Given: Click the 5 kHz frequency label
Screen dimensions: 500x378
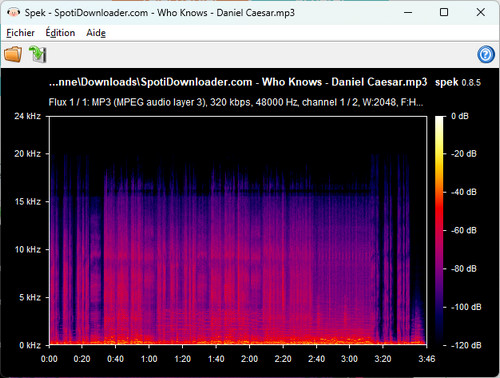Looking at the screenshot, I should (30, 297).
